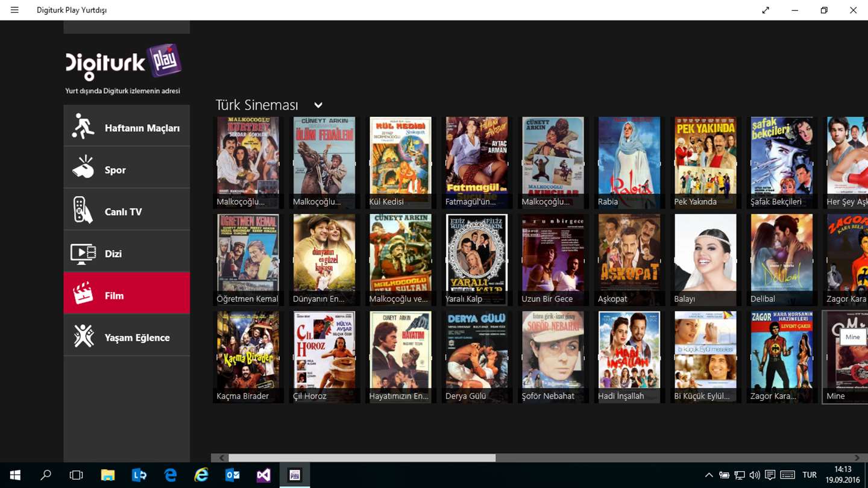Open the Zagor Kara... movie in bottom row
This screenshot has width=868, height=488.
(781, 357)
